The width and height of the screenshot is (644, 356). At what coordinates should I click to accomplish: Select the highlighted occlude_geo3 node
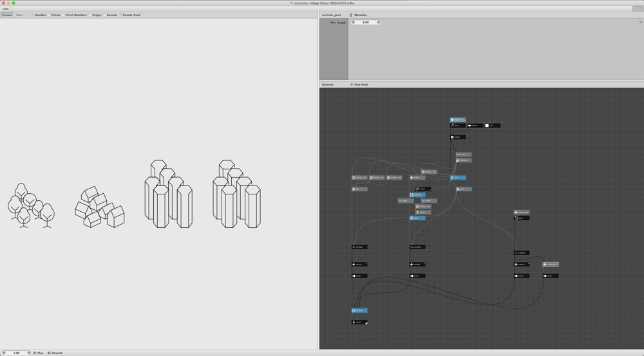(x=551, y=265)
